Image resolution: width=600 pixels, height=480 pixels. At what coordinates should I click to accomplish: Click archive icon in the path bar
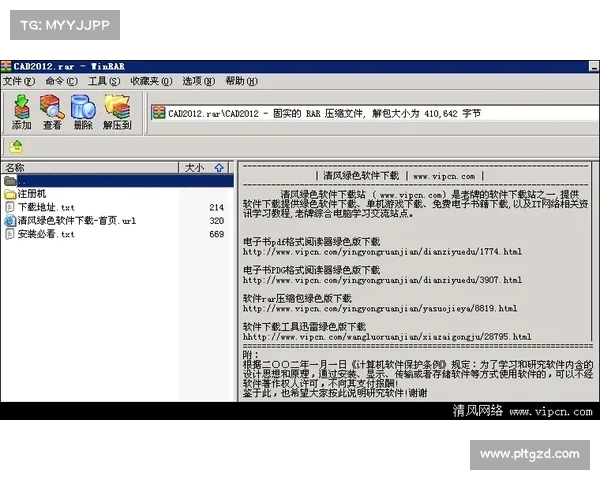coord(159,113)
